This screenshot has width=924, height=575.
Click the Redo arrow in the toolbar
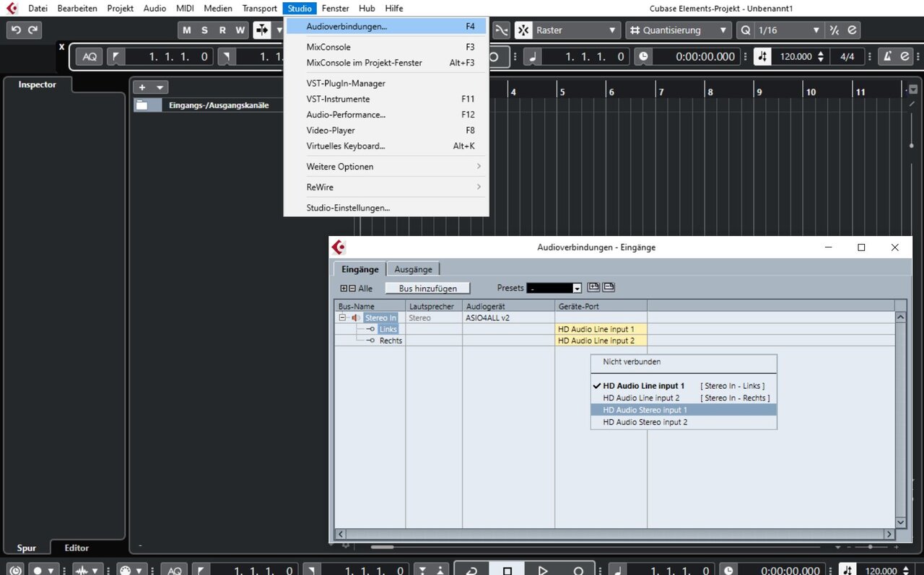coord(32,30)
